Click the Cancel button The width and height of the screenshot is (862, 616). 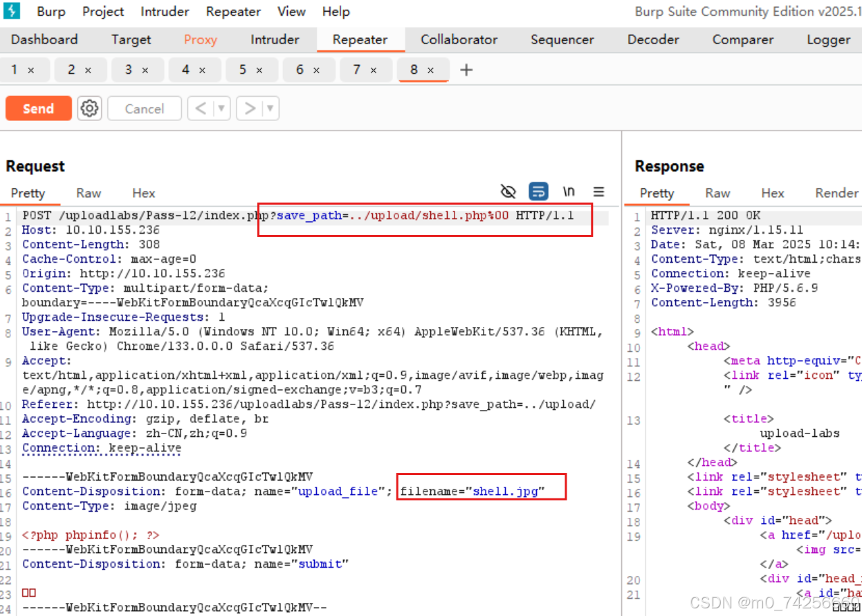pyautogui.click(x=145, y=109)
